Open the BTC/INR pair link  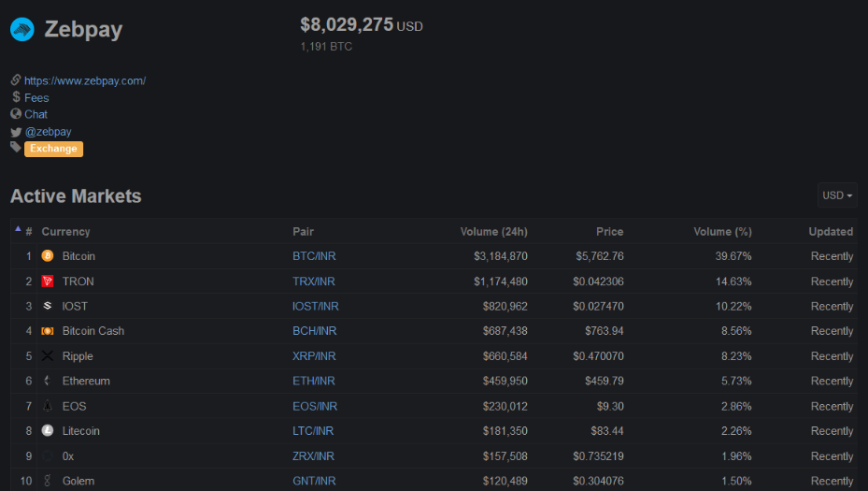tap(314, 256)
